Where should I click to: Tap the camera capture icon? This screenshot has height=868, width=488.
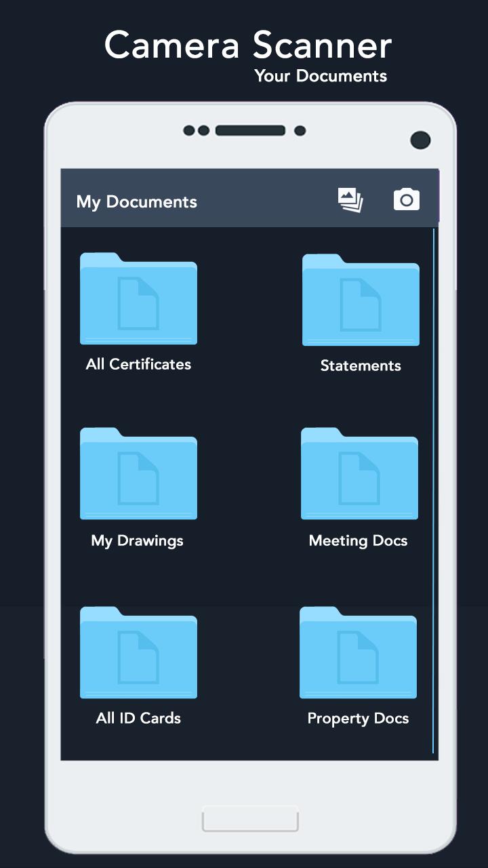click(x=407, y=199)
